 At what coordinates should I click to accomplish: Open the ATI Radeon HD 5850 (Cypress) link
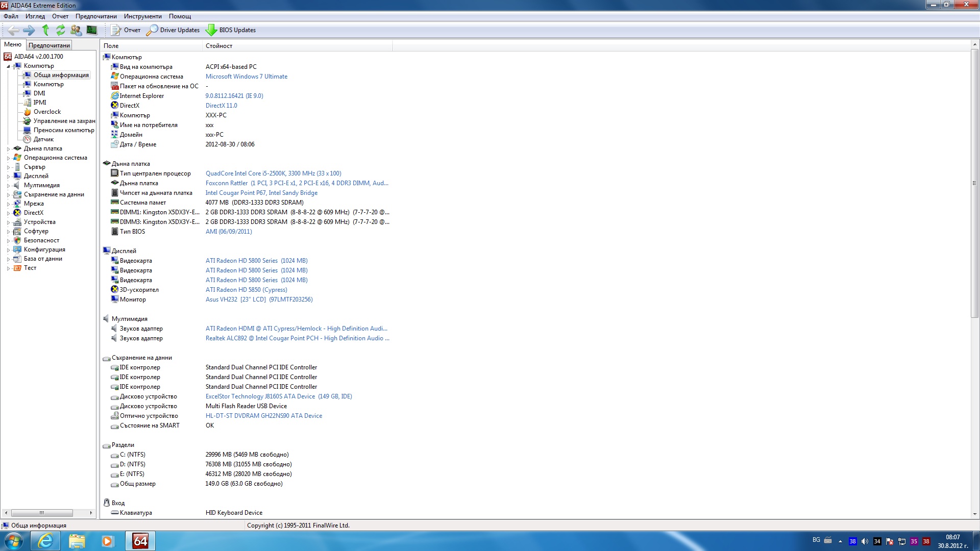coord(247,290)
